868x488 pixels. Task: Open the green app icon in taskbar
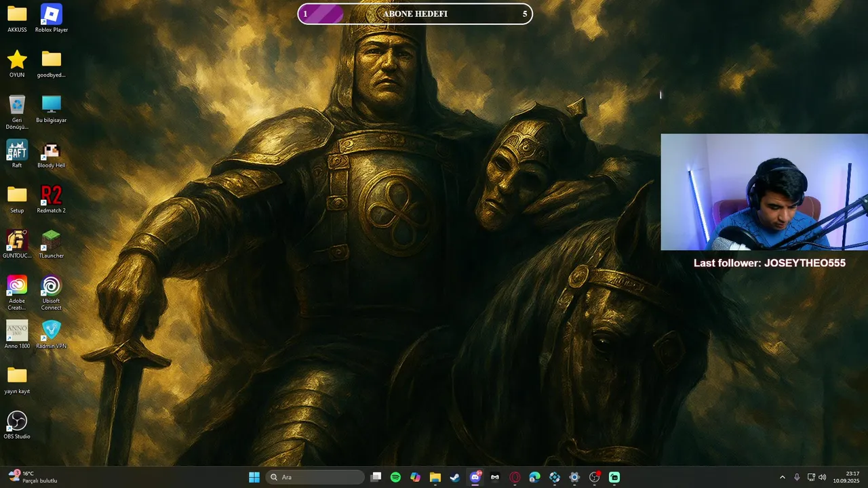point(614,477)
